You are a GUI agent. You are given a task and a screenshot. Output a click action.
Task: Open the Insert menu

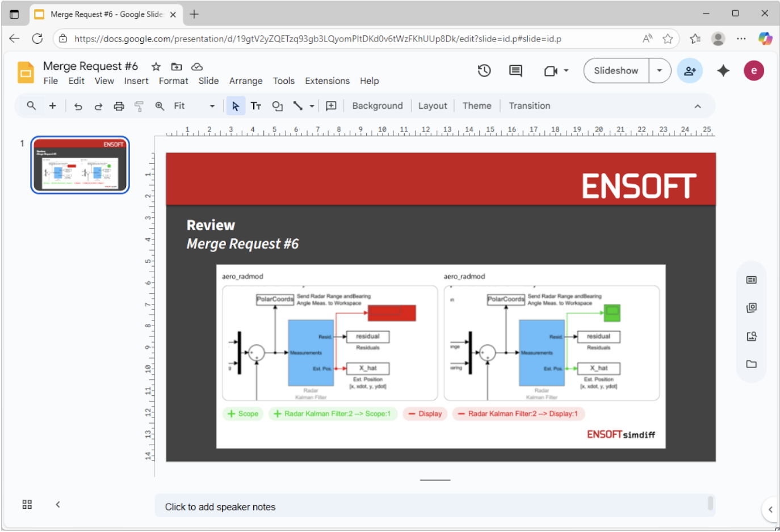136,81
